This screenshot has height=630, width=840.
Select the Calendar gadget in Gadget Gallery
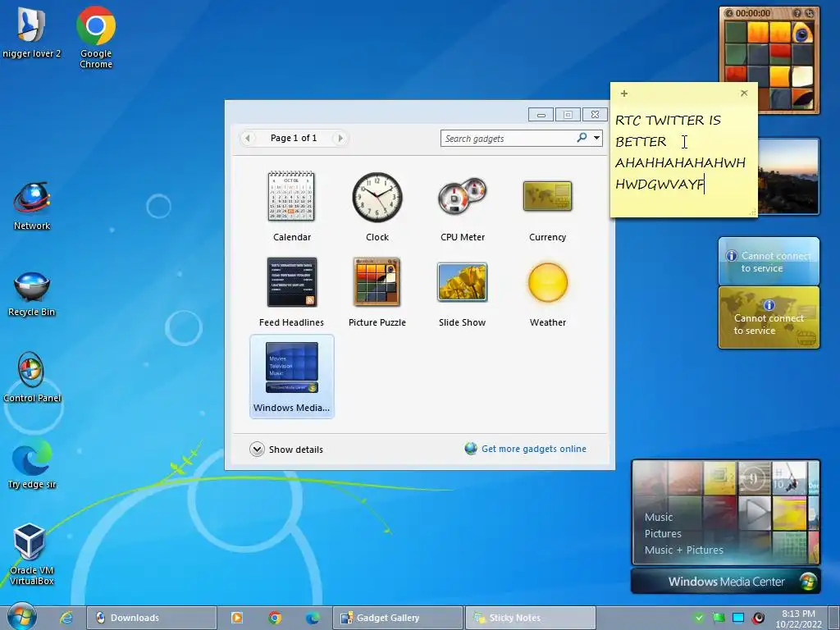pyautogui.click(x=291, y=206)
